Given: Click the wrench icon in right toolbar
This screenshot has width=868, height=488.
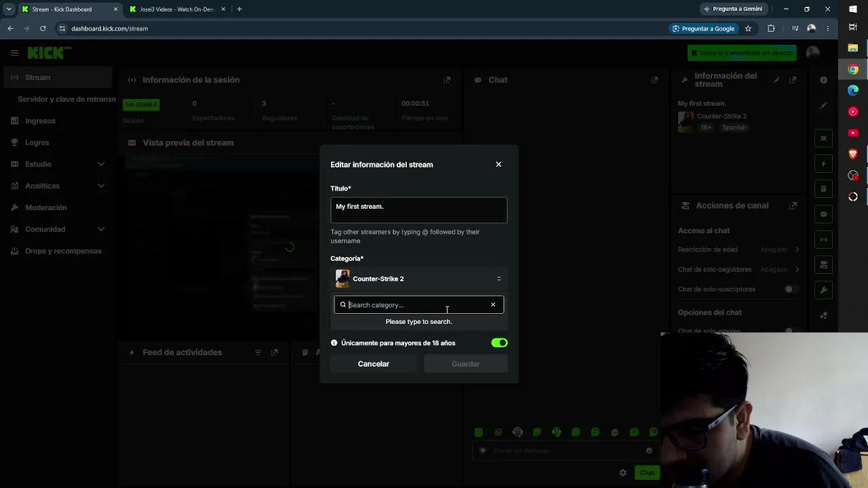Looking at the screenshot, I should click(823, 290).
